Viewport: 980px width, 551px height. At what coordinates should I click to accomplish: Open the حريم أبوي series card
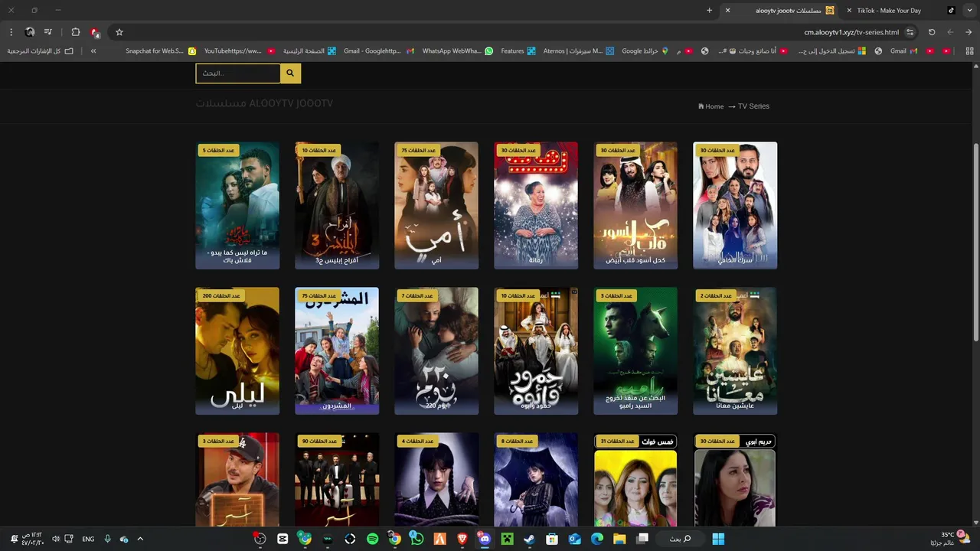pos(735,480)
